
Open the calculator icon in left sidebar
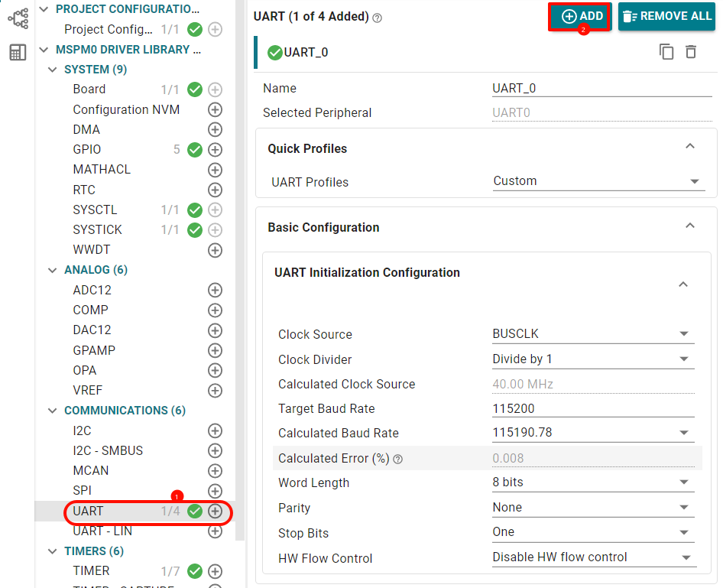(18, 52)
